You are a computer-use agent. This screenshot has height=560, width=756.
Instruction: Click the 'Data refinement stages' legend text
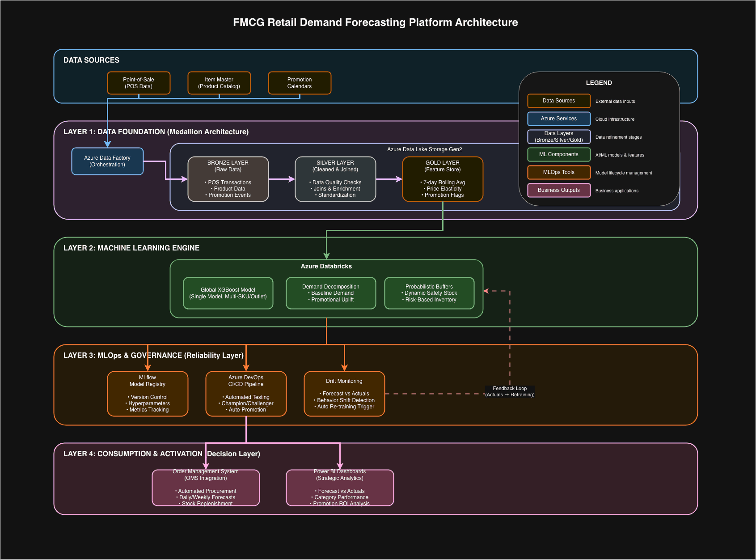618,137
